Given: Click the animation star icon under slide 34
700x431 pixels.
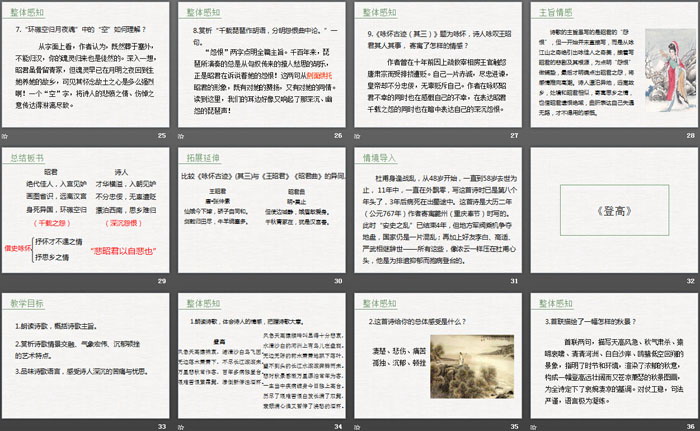Looking at the screenshot, I should point(181,427).
